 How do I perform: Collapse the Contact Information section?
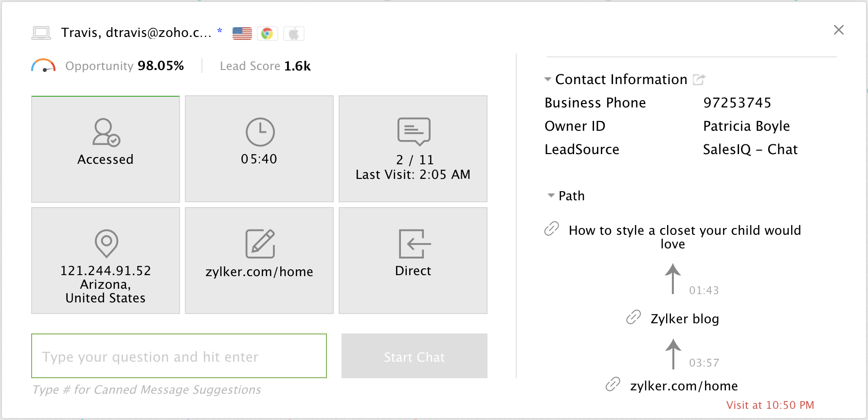[x=548, y=79]
